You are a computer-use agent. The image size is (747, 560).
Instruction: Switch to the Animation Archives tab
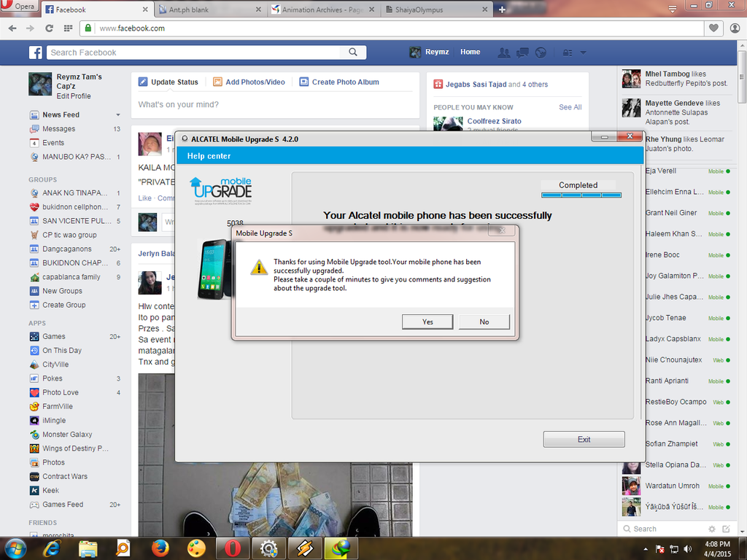tap(321, 9)
